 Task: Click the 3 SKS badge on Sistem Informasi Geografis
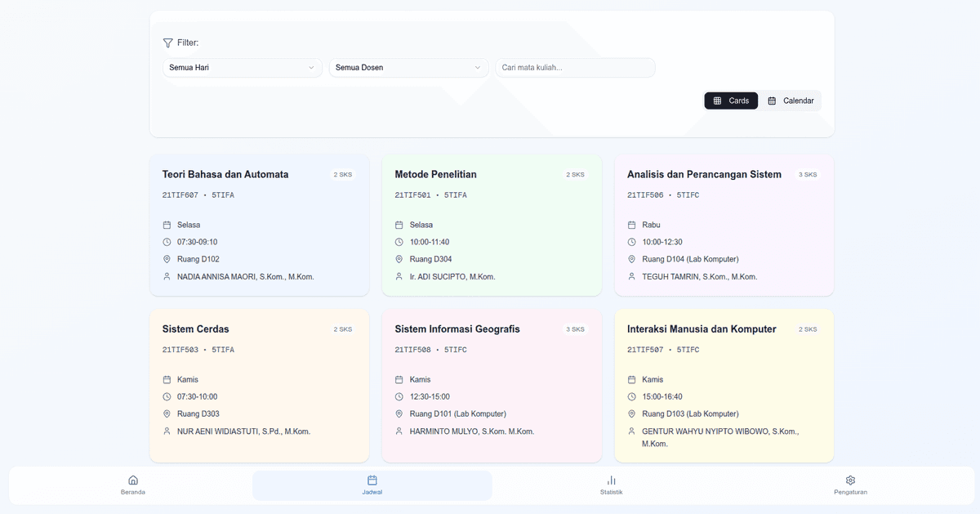(575, 329)
